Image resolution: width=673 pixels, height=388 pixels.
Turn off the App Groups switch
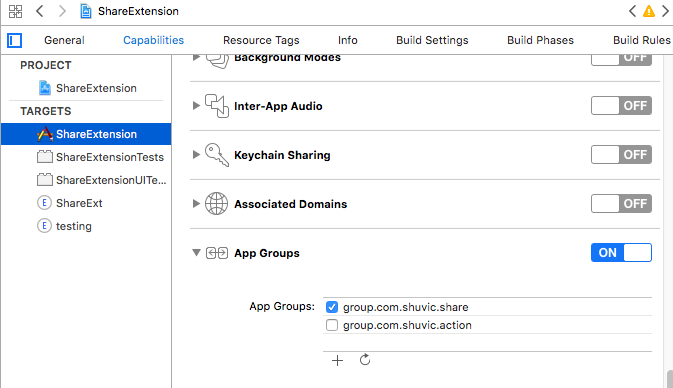(621, 252)
